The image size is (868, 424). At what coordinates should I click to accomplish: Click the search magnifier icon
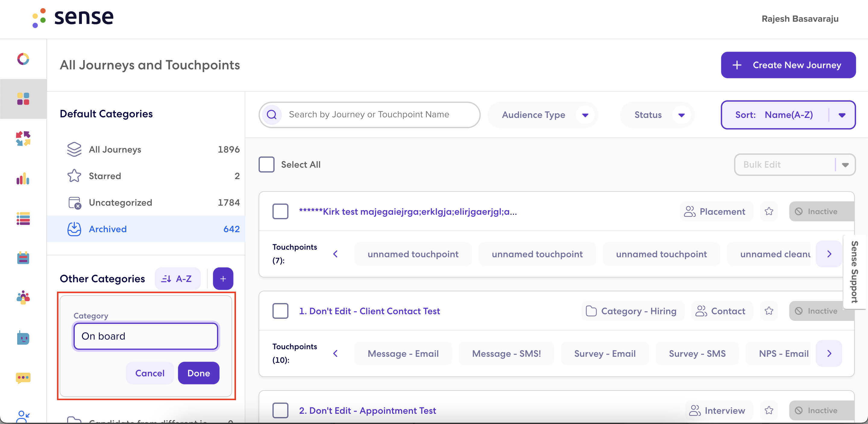pos(272,115)
